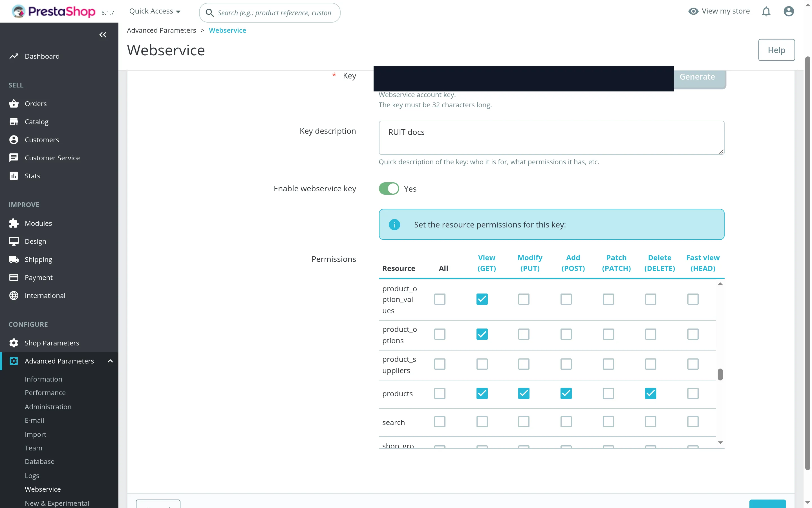Image resolution: width=812 pixels, height=508 pixels.
Task: Click the info icon in permissions banner
Action: click(394, 224)
